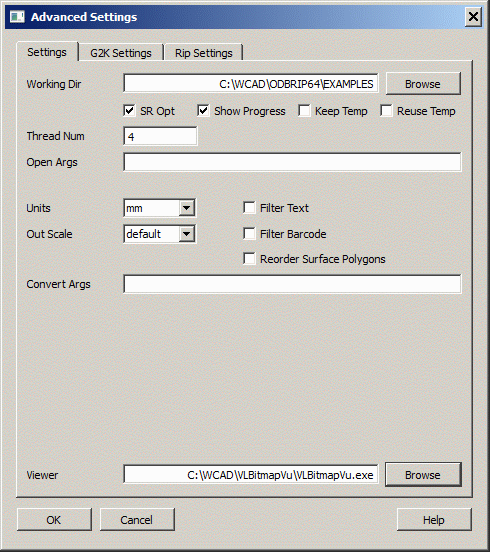The height and width of the screenshot is (552, 490).
Task: Turn on Filter Barcode
Action: 249,233
